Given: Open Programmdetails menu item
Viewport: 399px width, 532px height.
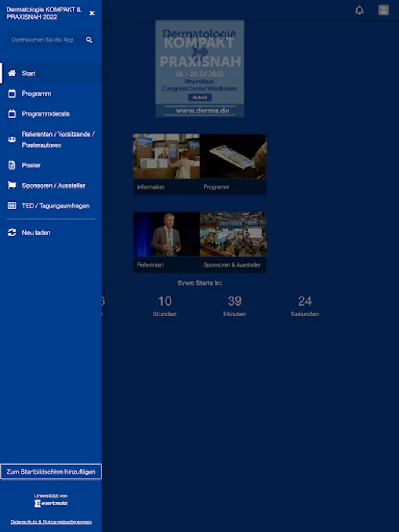Looking at the screenshot, I should (x=51, y=114).
